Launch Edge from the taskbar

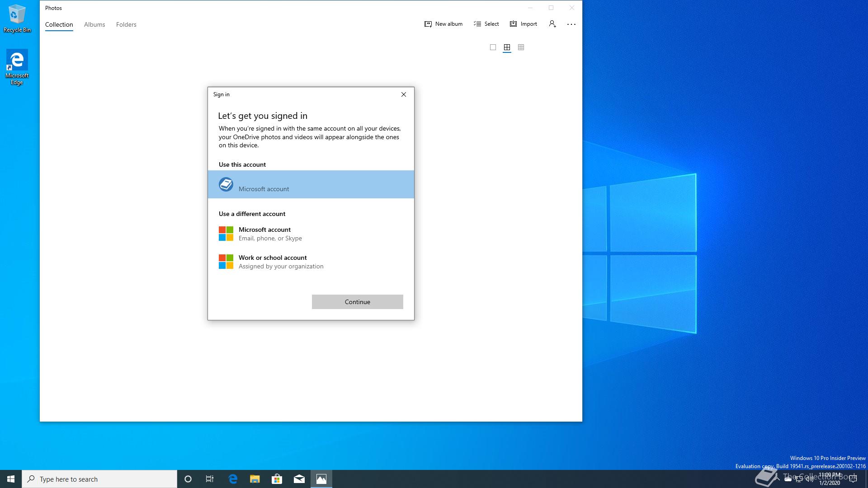pyautogui.click(x=233, y=479)
